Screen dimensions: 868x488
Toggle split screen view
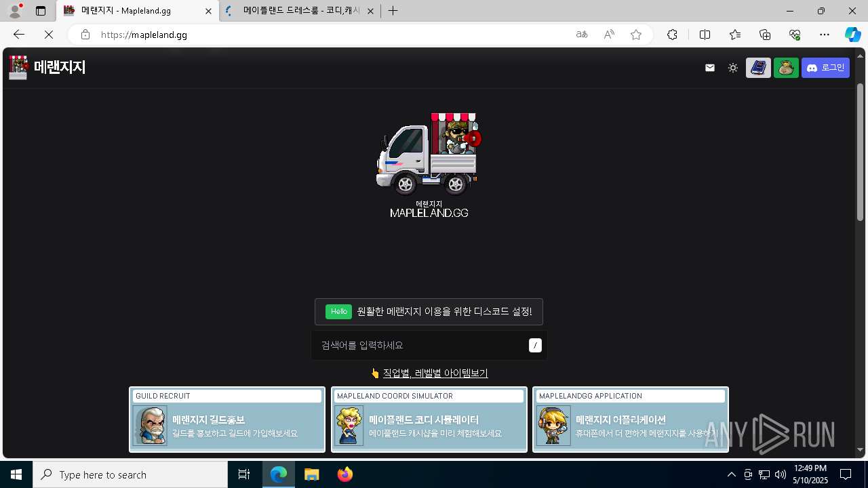(705, 35)
